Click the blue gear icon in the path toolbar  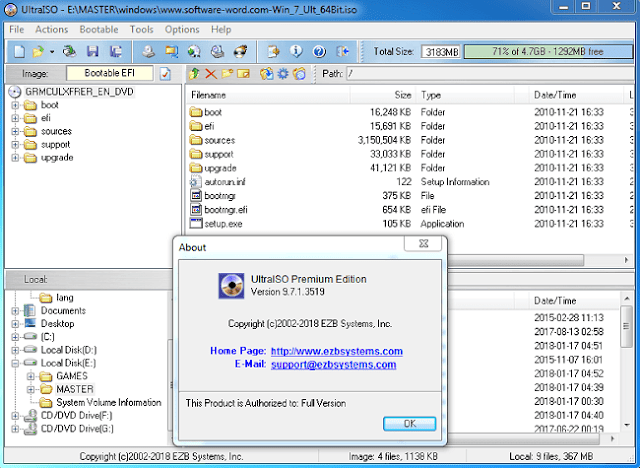(283, 74)
